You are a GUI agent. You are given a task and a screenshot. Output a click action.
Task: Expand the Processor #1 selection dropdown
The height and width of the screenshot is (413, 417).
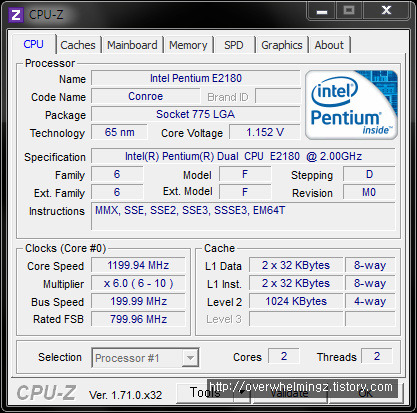tap(191, 358)
